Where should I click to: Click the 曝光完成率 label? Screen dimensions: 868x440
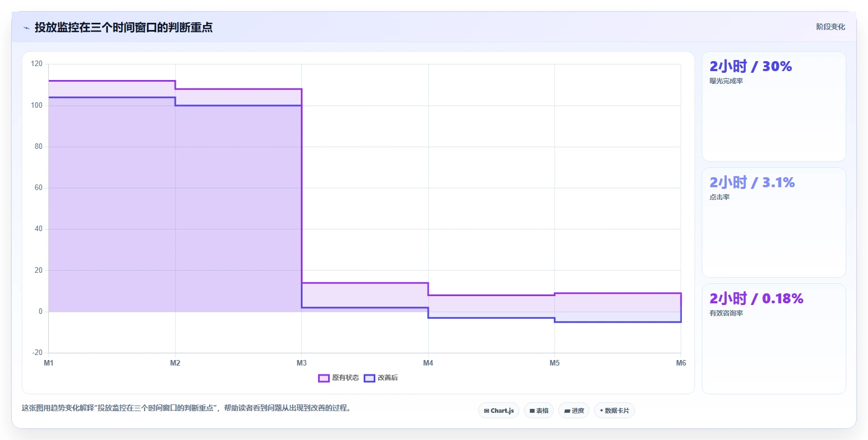click(726, 81)
